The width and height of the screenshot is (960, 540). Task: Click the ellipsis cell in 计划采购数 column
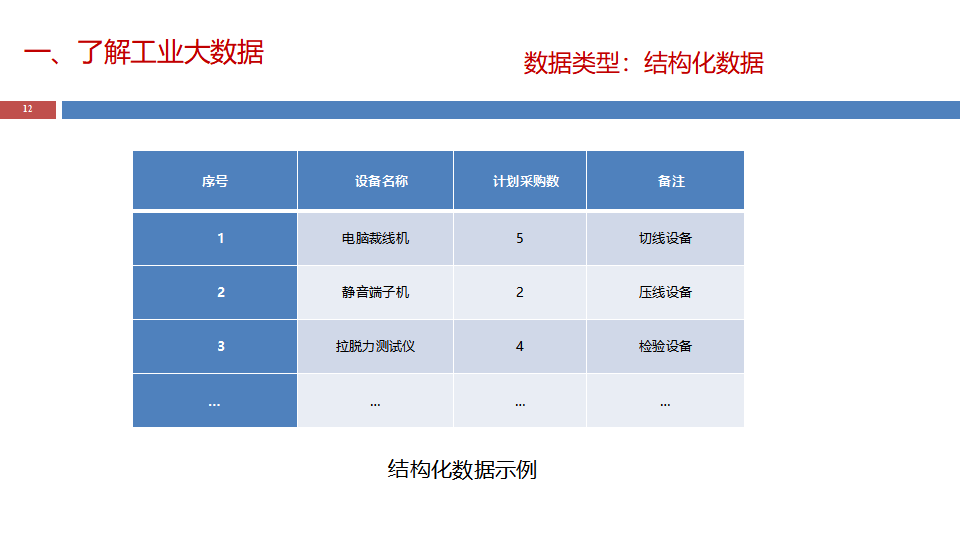520,400
